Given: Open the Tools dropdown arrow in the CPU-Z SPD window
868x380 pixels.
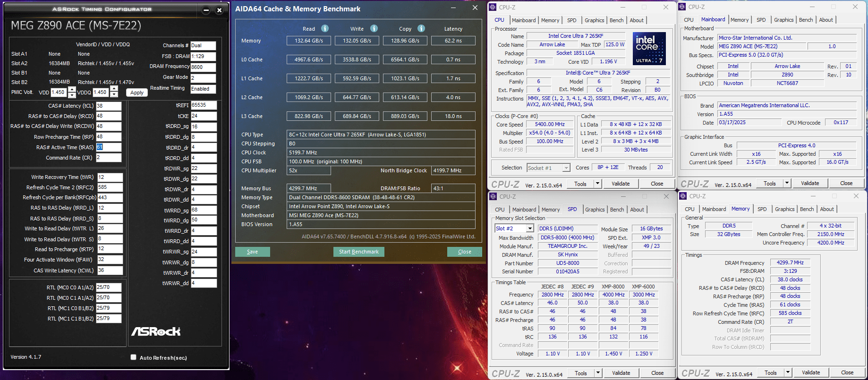Looking at the screenshot, I should coord(598,373).
